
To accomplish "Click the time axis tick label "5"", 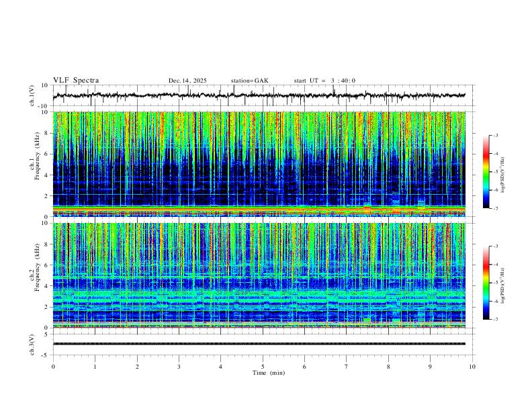I will tap(263, 367).
